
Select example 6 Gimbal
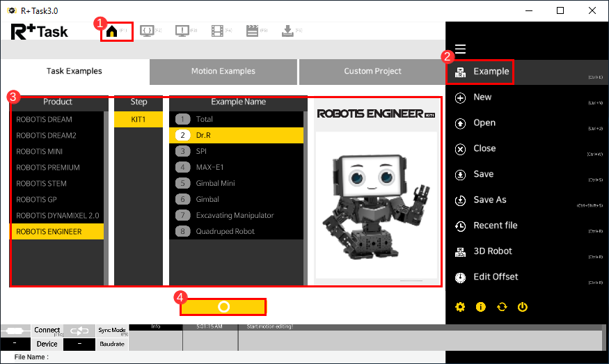pos(236,199)
